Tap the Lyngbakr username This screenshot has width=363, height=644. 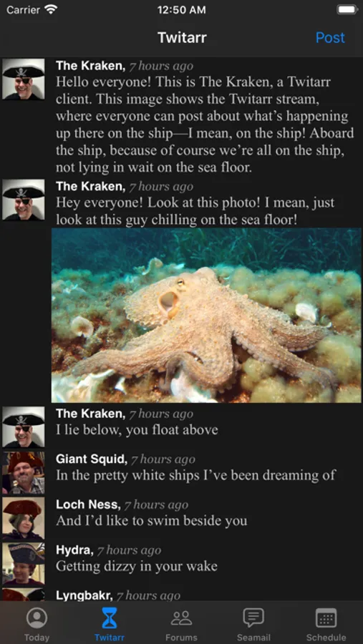point(84,595)
